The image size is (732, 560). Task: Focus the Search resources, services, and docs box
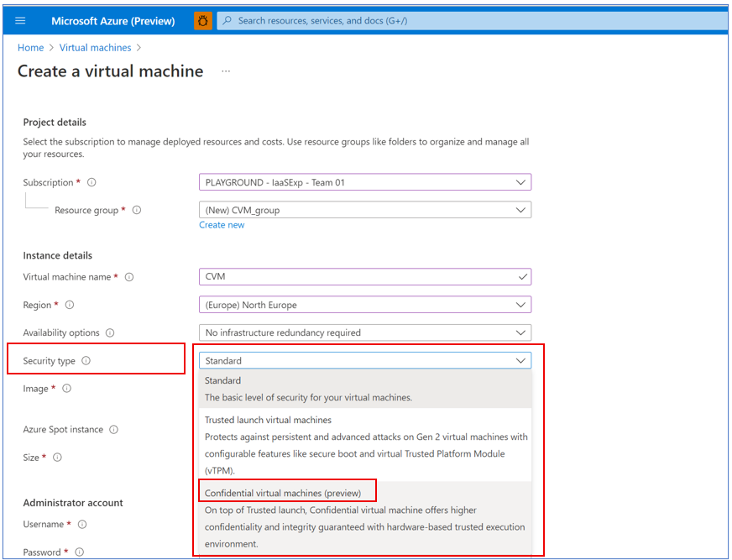tap(472, 20)
